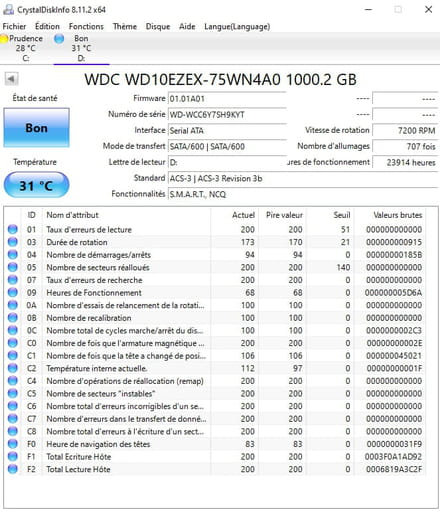Click the transfer mode field SATA/600
Image resolution: width=440 pixels, height=512 pixels.
[x=227, y=146]
